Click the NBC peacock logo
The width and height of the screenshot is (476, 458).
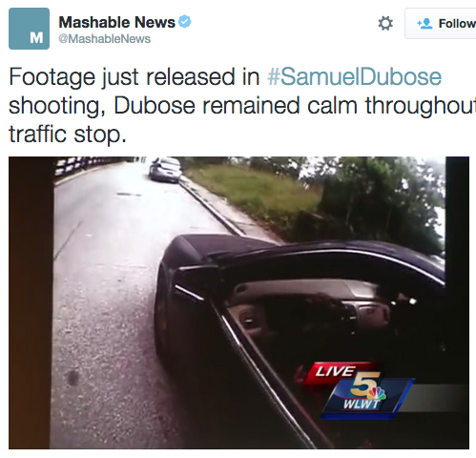(x=378, y=394)
